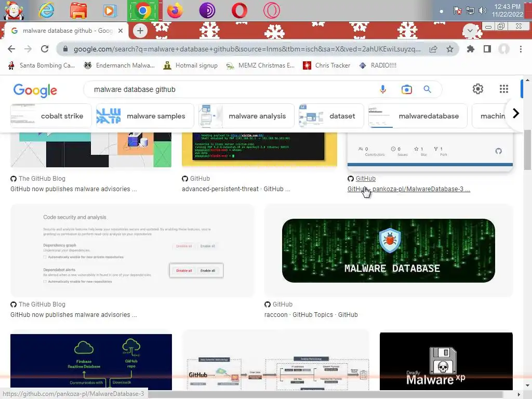Image resolution: width=532 pixels, height=399 pixels.
Task: Click the action center flag icon
Action: [x=457, y=10]
